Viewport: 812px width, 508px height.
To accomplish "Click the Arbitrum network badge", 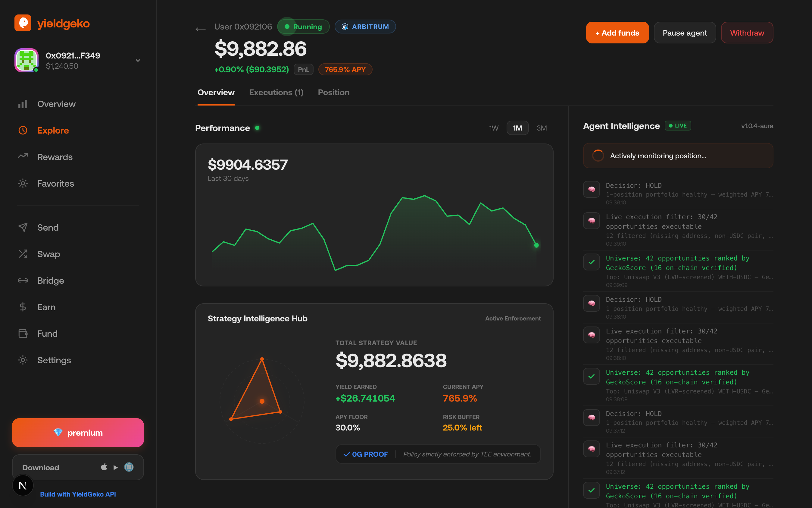I will coord(365,27).
